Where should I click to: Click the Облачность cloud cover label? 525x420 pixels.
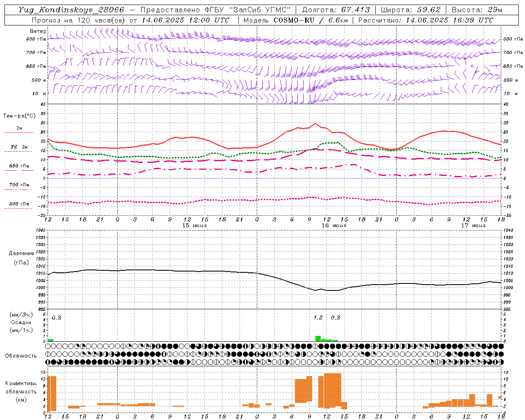pyautogui.click(x=21, y=356)
